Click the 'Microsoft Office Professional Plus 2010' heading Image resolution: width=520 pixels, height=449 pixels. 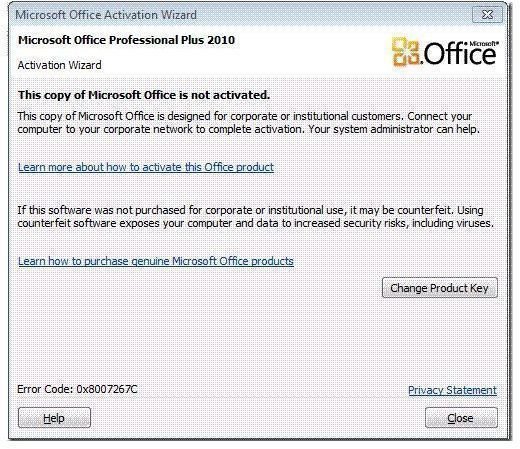pyautogui.click(x=127, y=40)
